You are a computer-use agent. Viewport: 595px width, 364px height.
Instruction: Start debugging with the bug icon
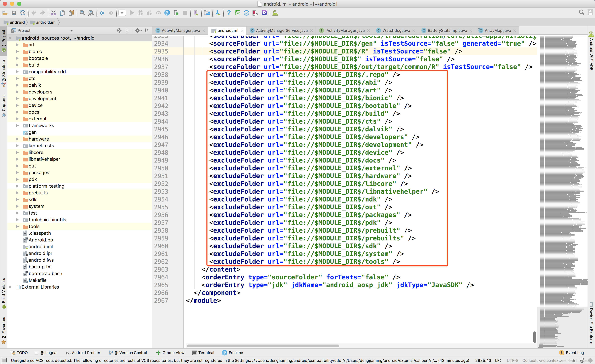[x=141, y=13]
